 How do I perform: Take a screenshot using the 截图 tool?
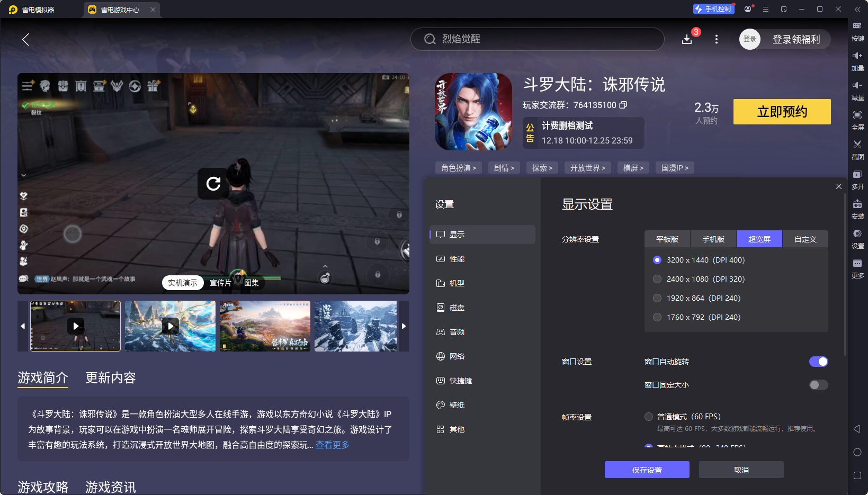[857, 149]
